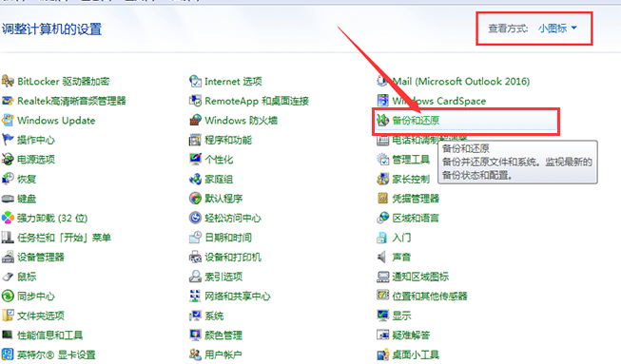
Task: Expand the 小图标 view mode dropdown
Action: [x=557, y=29]
